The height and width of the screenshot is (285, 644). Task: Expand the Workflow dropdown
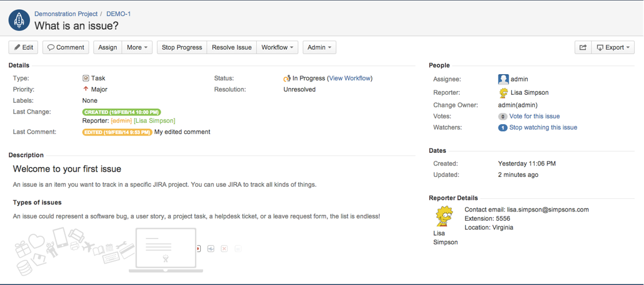(x=277, y=48)
